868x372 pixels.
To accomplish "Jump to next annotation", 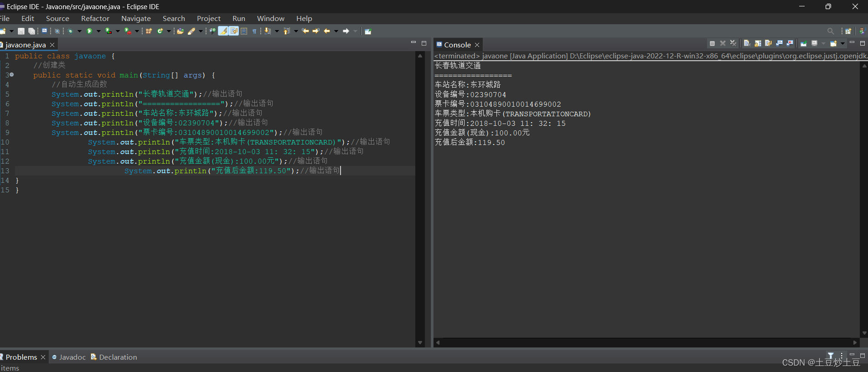I will click(x=267, y=31).
